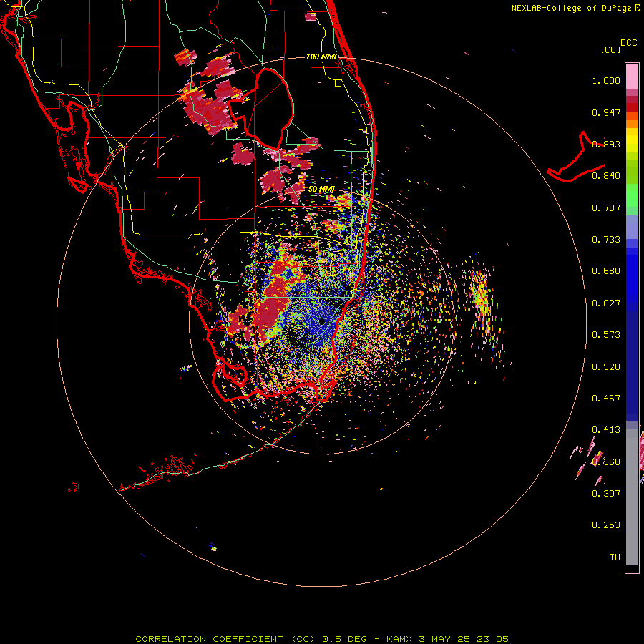Screen dimensions: 644x644
Task: Select the 0.307 scale value
Action: pos(606,494)
